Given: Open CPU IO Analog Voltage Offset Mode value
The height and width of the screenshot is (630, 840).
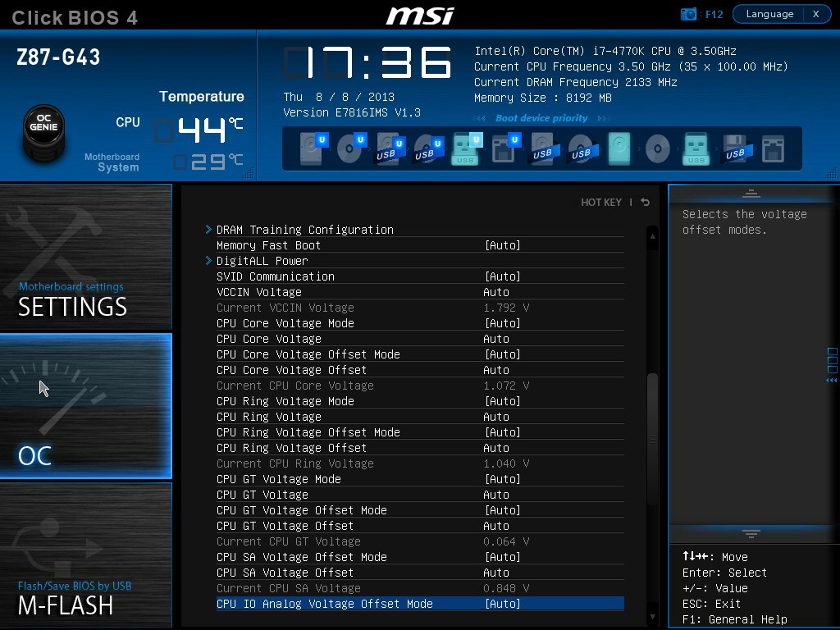Looking at the screenshot, I should coord(503,603).
